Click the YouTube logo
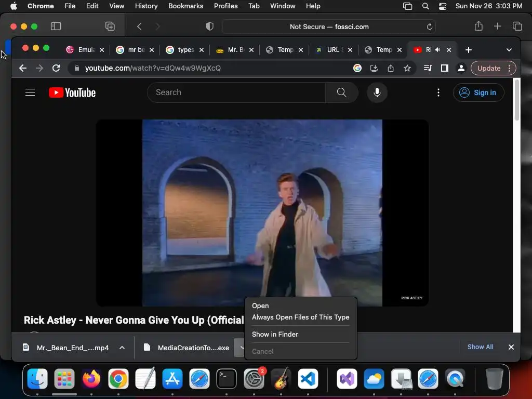This screenshot has width=532, height=399. [72, 92]
